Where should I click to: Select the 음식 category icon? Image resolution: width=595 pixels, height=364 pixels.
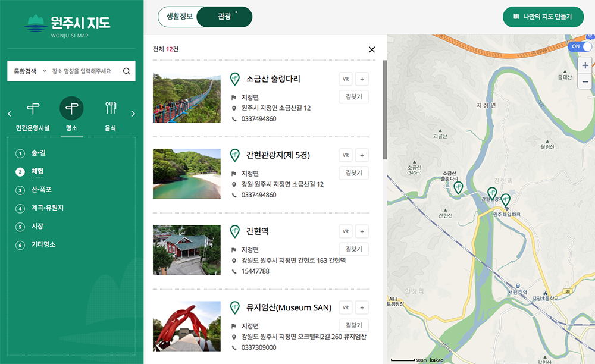tap(111, 108)
